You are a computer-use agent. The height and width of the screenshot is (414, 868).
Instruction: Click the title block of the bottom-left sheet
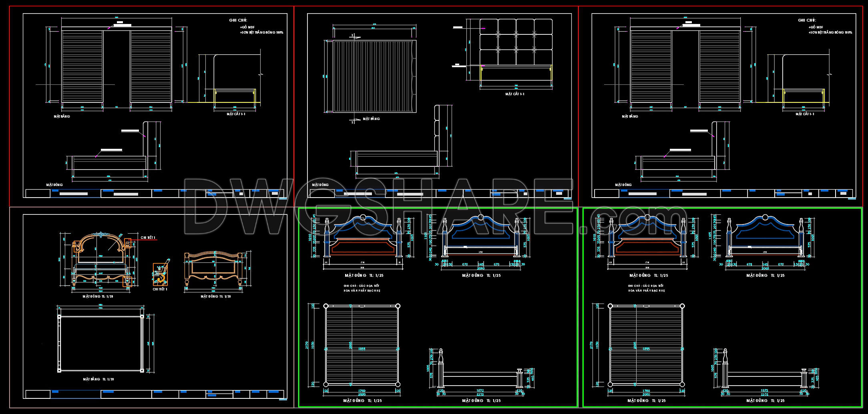155,394
